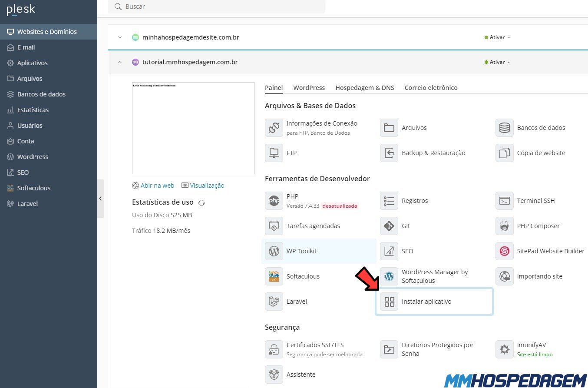Click the Buscar search field
Viewport: 588px width, 388px height.
point(216,7)
